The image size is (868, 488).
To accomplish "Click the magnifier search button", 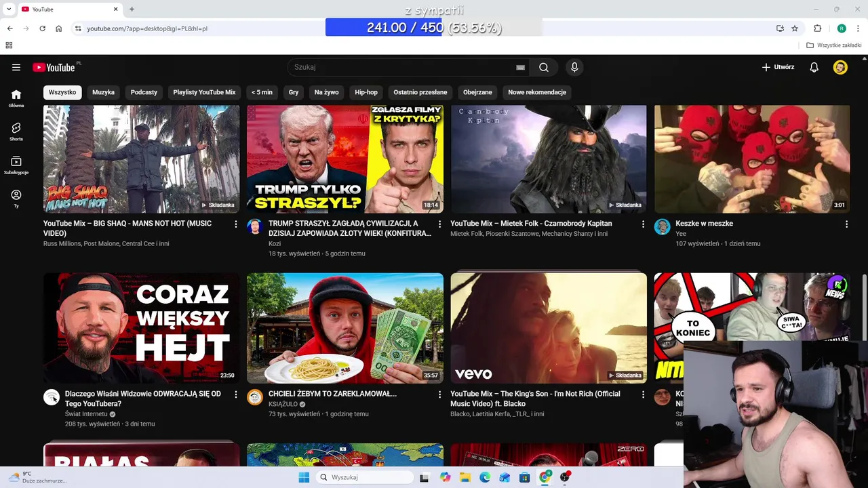I will pyautogui.click(x=544, y=67).
